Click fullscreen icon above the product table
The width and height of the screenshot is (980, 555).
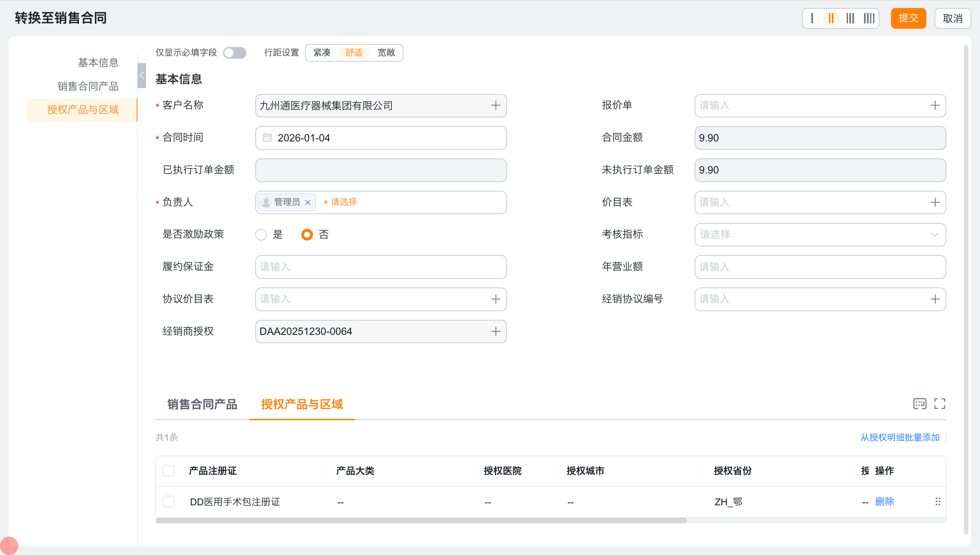939,404
